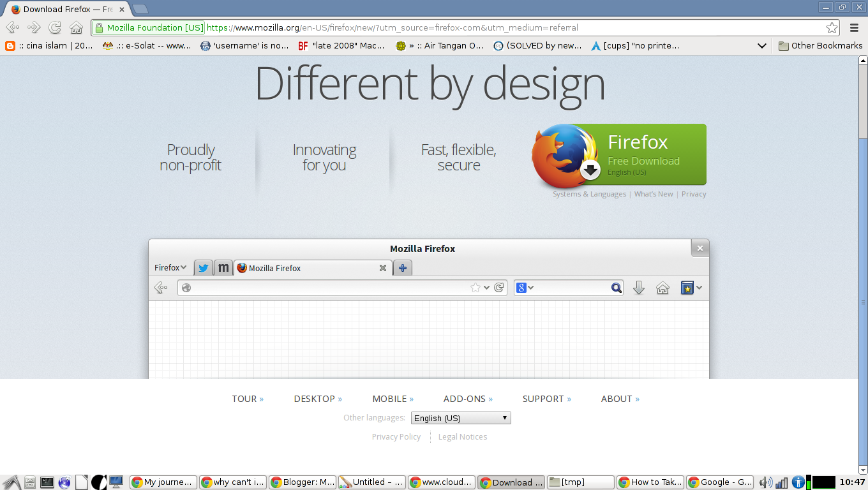Screen dimensions: 868x490
Task: Open Other Bookmarks folder
Action: 820,46
